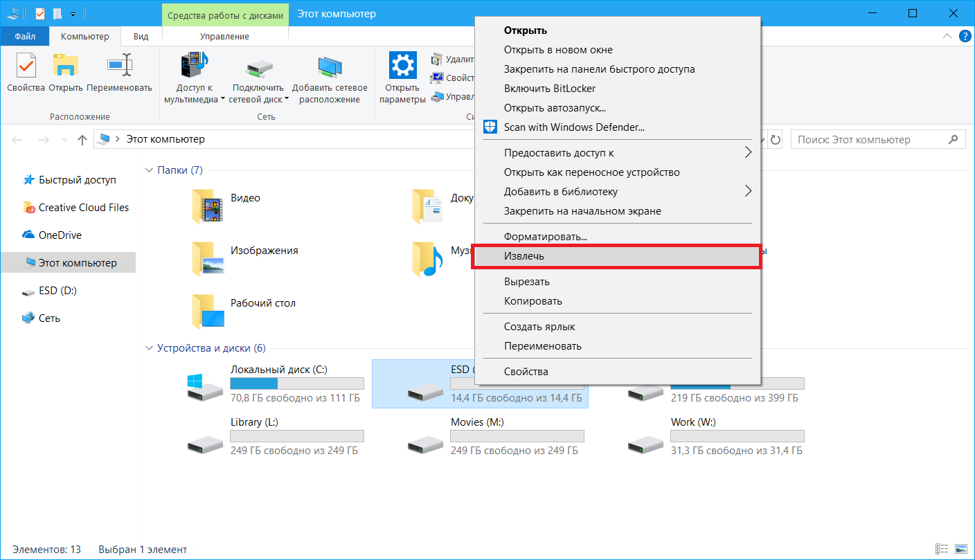The width and height of the screenshot is (975, 560).
Task: Click the up arrow navigation button
Action: click(x=82, y=140)
